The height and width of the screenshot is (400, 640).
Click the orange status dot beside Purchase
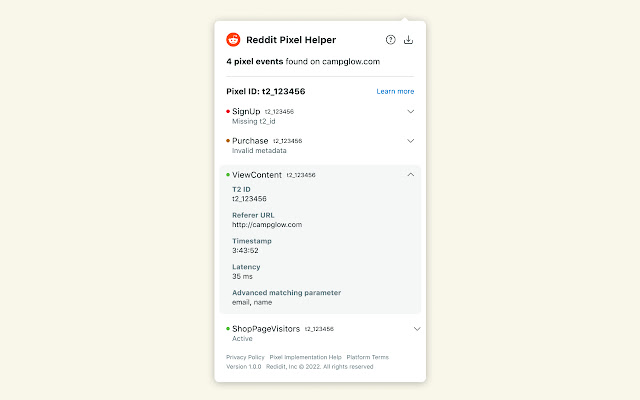coord(228,141)
